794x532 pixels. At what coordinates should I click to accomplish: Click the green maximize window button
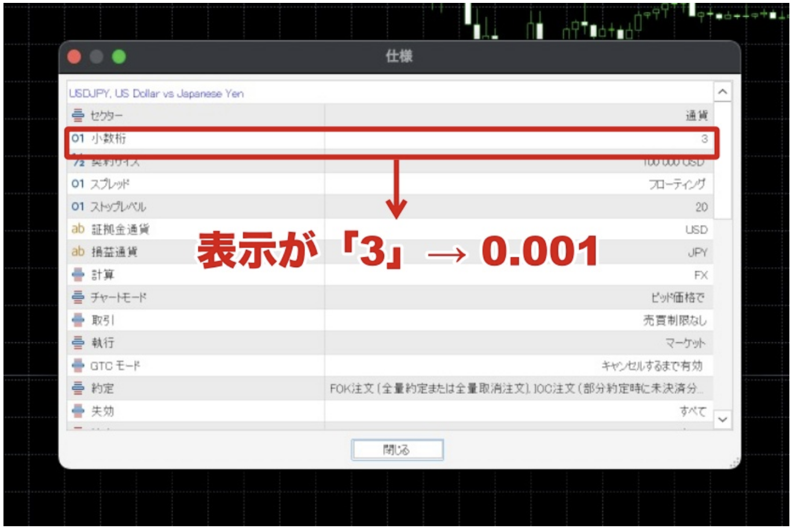(119, 57)
